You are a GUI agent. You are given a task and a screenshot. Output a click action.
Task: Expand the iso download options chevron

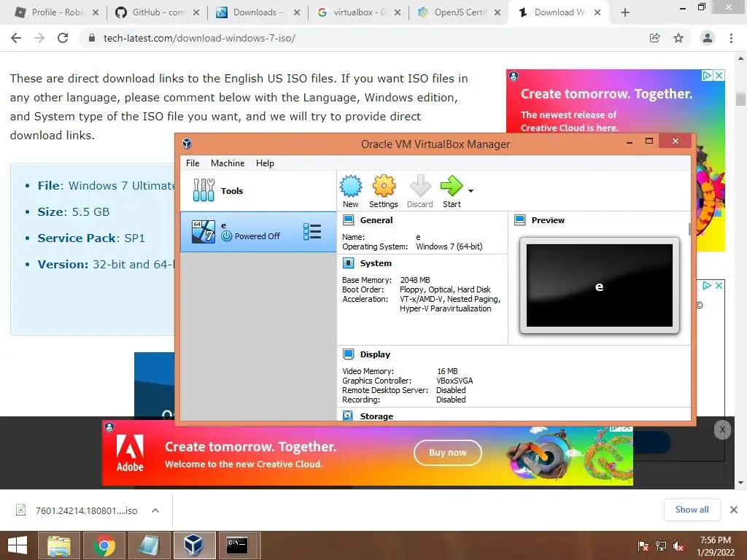pyautogui.click(x=155, y=510)
